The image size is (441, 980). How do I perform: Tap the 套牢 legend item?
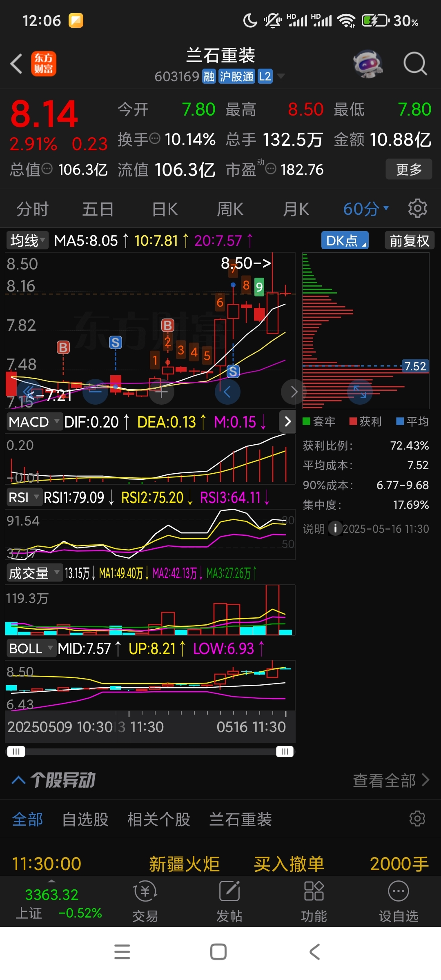click(x=319, y=421)
